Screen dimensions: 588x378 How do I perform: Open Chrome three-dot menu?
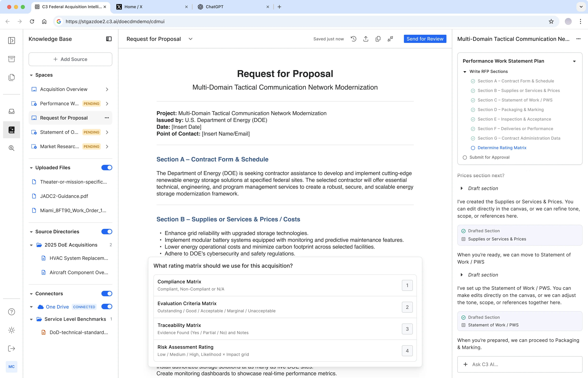[x=580, y=21]
